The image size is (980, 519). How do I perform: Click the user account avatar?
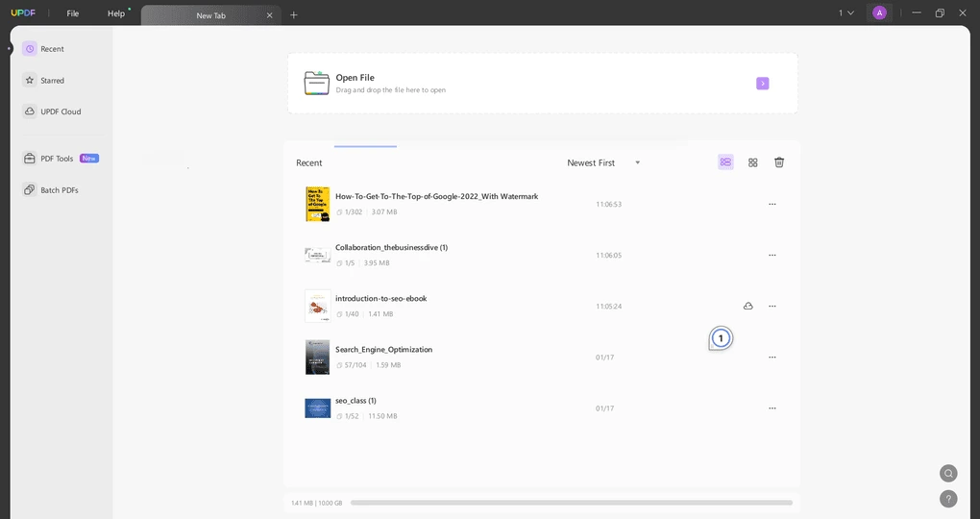(879, 13)
